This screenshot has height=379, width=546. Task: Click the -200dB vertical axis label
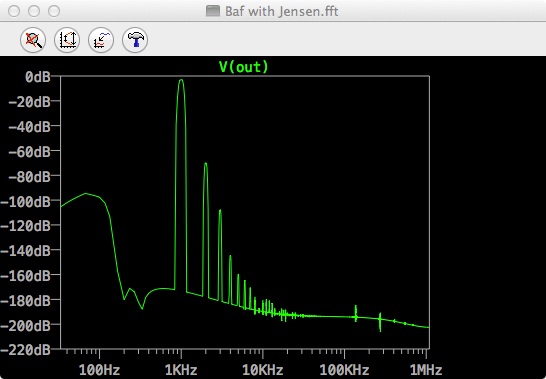(x=25, y=325)
